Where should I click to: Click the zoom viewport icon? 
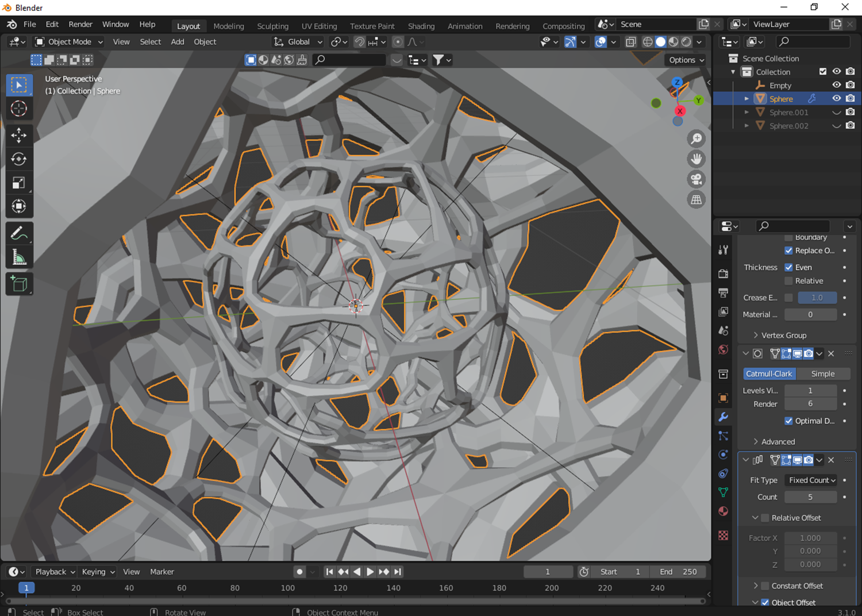pyautogui.click(x=696, y=138)
